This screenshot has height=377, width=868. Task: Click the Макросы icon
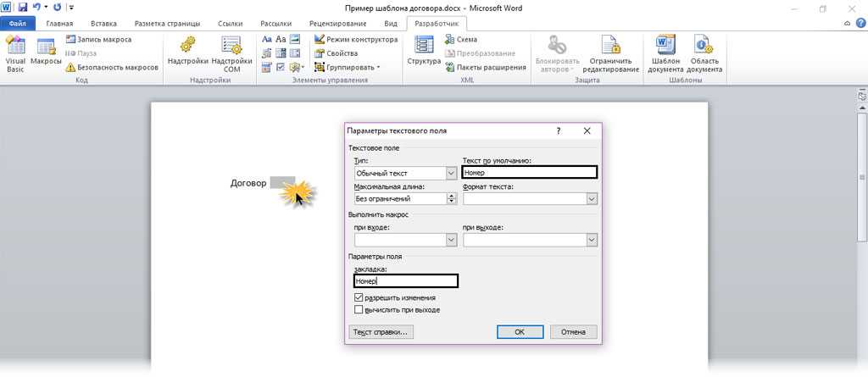(46, 51)
